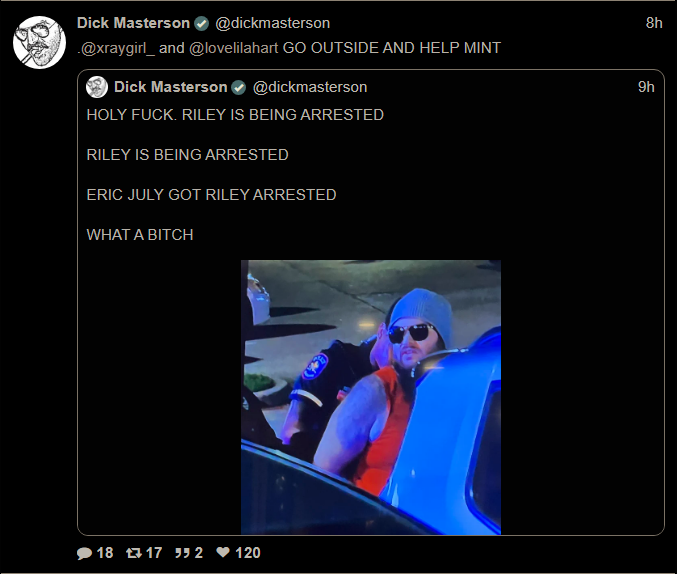Screen dimensions: 677x574
Task: Click the @dickmasterson handle in the quoted tweet
Action: [x=310, y=87]
